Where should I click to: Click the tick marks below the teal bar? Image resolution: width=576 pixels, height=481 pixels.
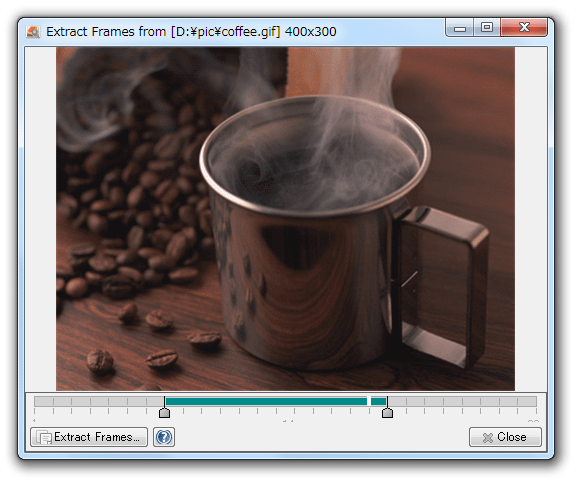tap(276, 411)
